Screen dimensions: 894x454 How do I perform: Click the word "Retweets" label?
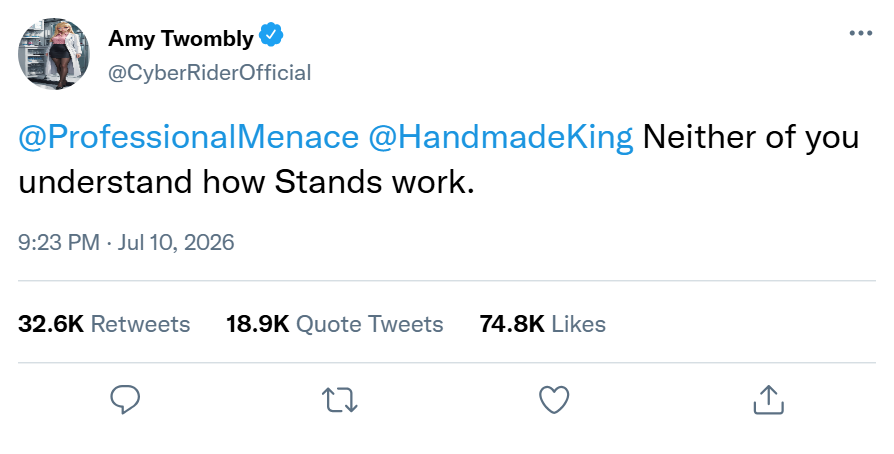click(x=140, y=324)
